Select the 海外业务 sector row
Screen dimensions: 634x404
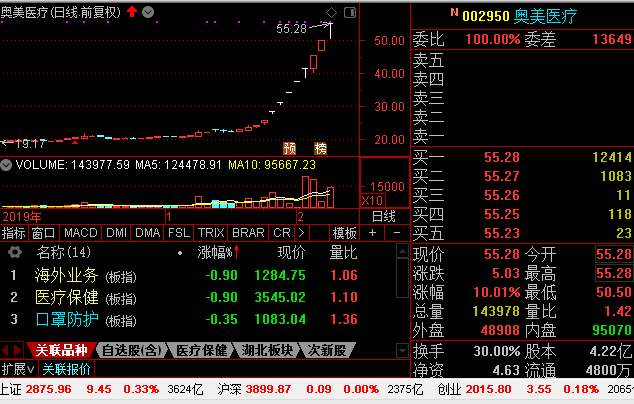(198, 275)
